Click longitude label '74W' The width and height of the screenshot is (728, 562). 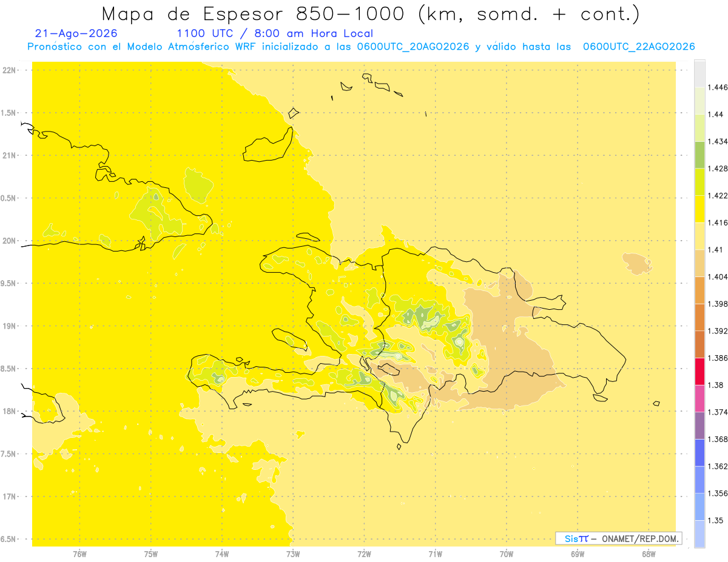222,554
